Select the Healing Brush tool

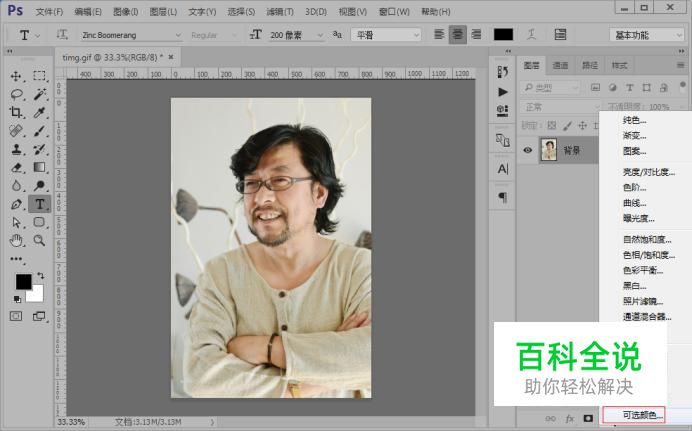pos(16,131)
